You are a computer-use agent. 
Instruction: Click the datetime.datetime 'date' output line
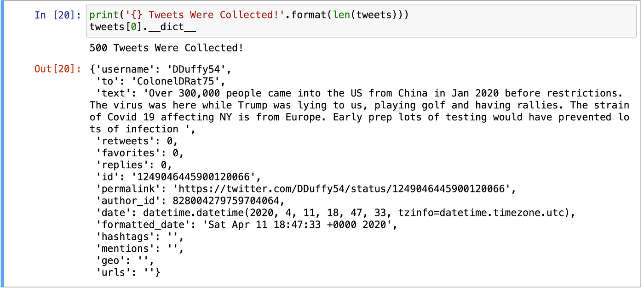click(335, 213)
